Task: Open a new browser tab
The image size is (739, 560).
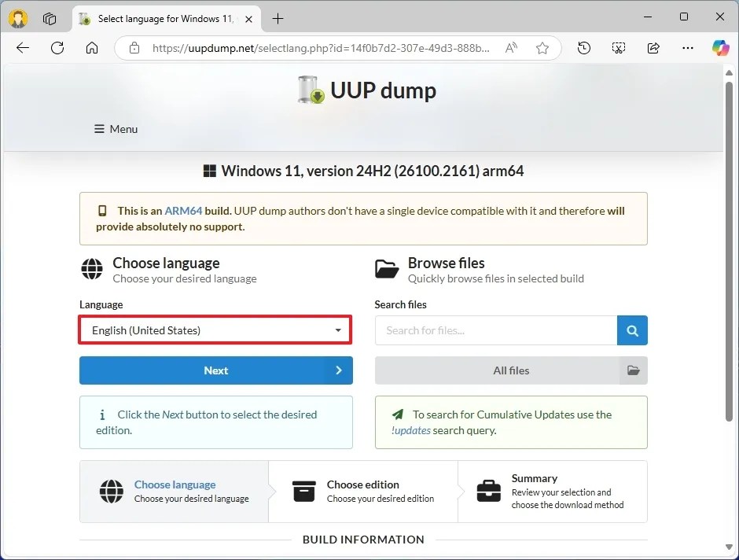Action: pos(278,18)
